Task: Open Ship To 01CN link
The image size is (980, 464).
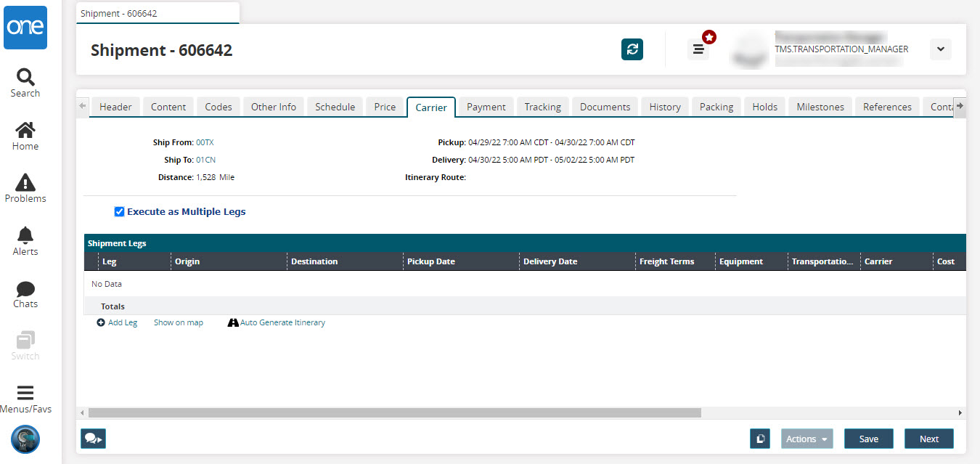Action: [205, 160]
